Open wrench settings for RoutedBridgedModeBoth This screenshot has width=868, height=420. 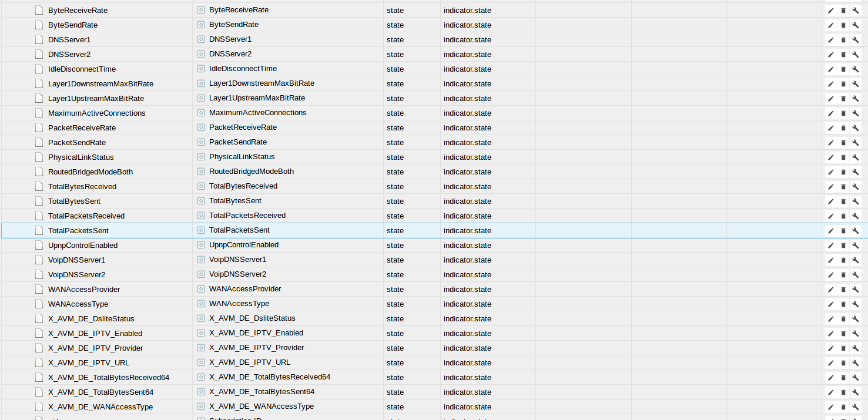coord(855,172)
